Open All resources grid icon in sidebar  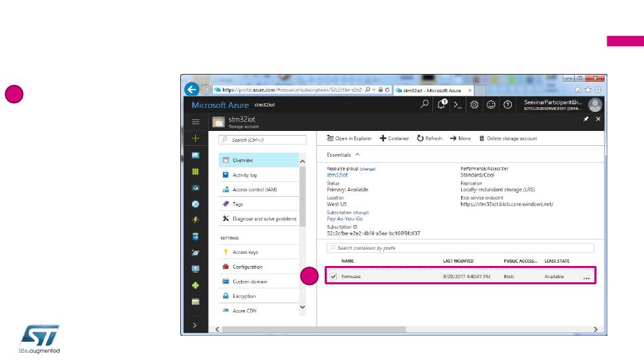195,172
